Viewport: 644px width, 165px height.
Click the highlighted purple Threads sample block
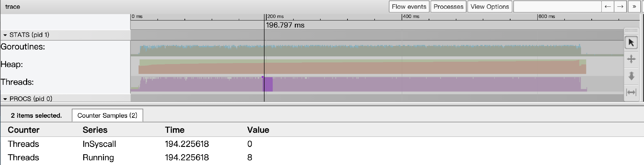click(x=268, y=84)
